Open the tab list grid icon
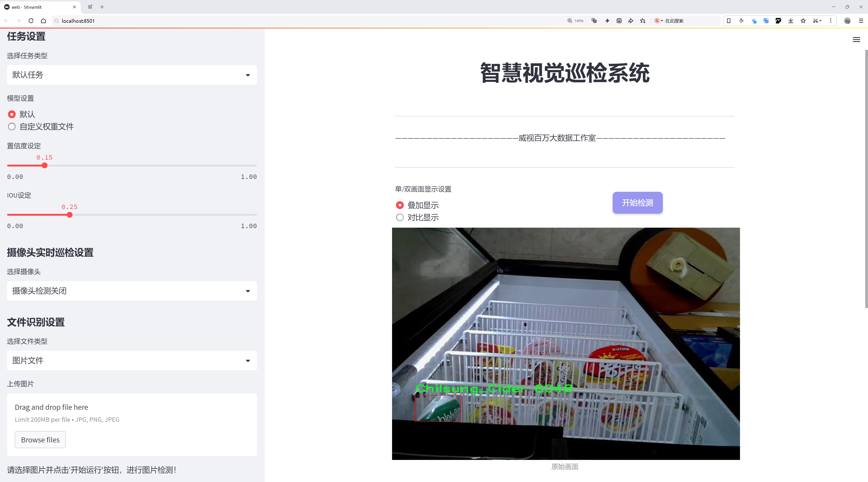The width and height of the screenshot is (868, 482). pos(90,7)
